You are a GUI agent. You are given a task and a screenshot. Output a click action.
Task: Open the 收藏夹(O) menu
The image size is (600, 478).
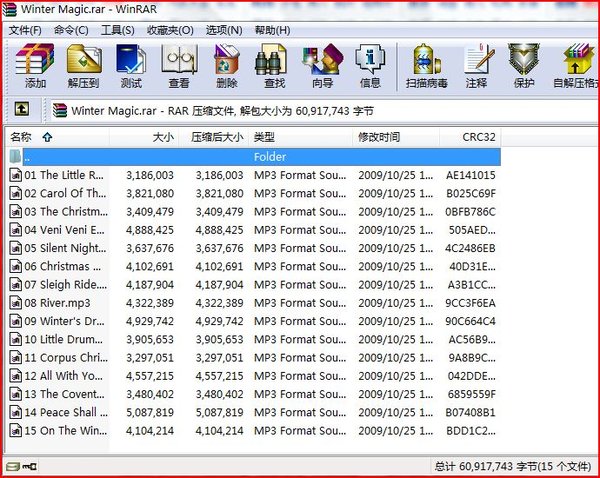coord(170,30)
